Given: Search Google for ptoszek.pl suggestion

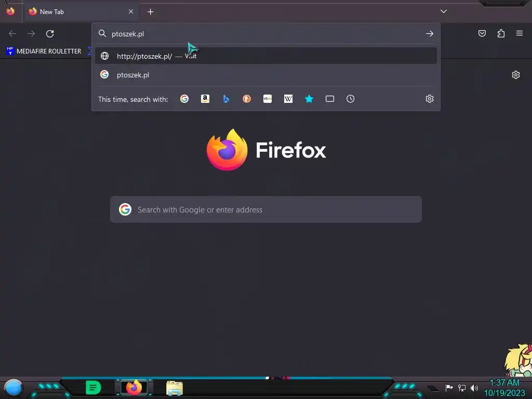Looking at the screenshot, I should 266,75.
